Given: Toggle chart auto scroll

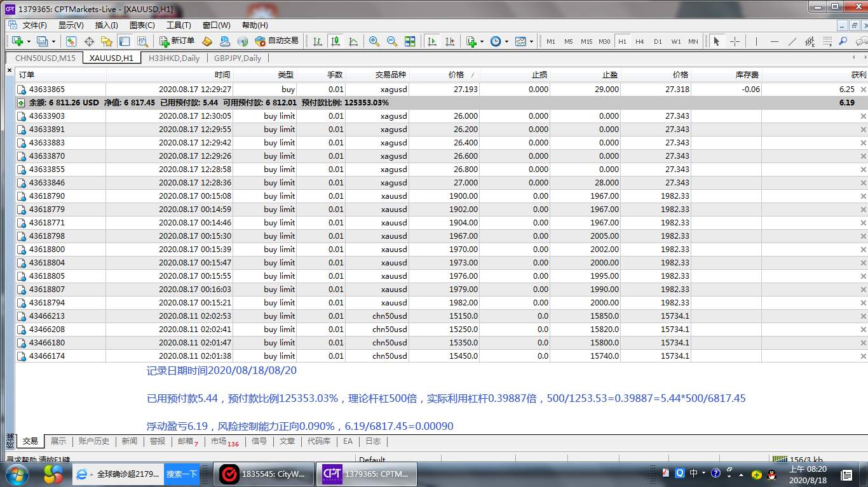Looking at the screenshot, I should (432, 41).
